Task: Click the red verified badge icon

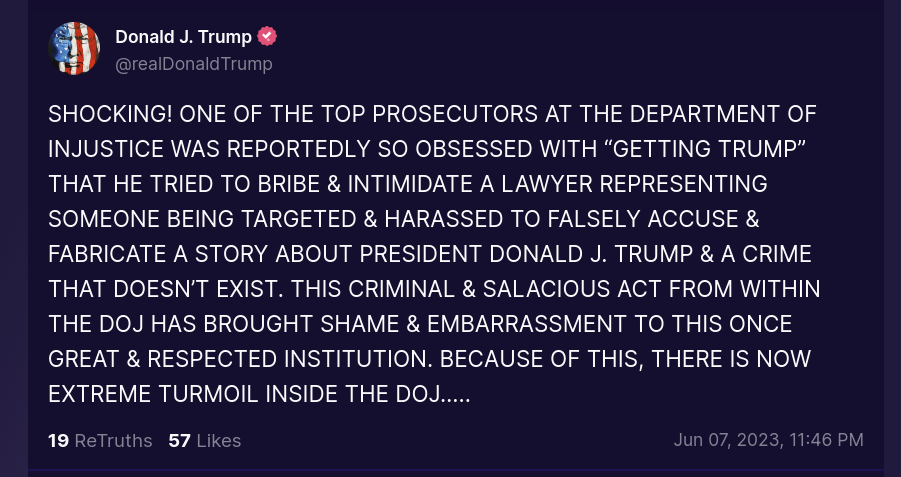Action: coord(267,37)
